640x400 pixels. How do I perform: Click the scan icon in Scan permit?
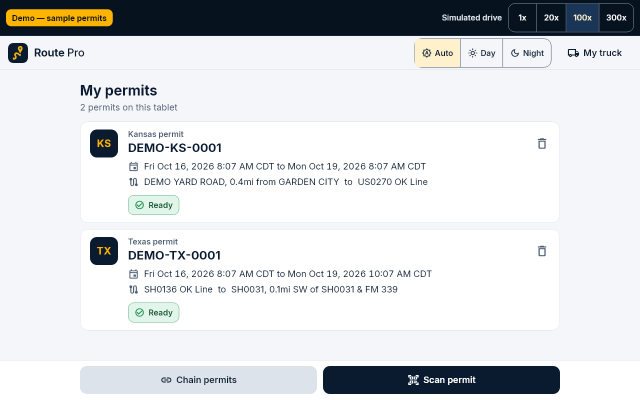413,380
